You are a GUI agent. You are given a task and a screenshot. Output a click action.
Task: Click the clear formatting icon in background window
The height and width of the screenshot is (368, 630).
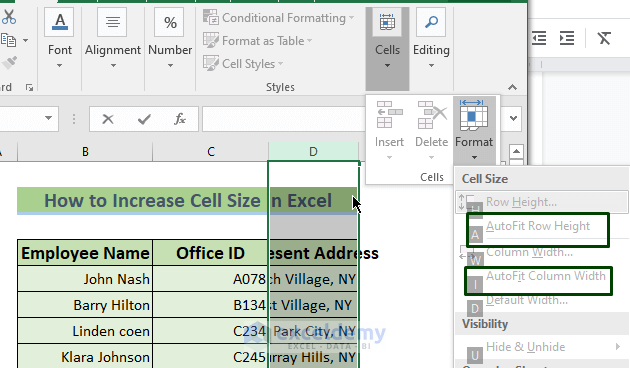point(603,38)
